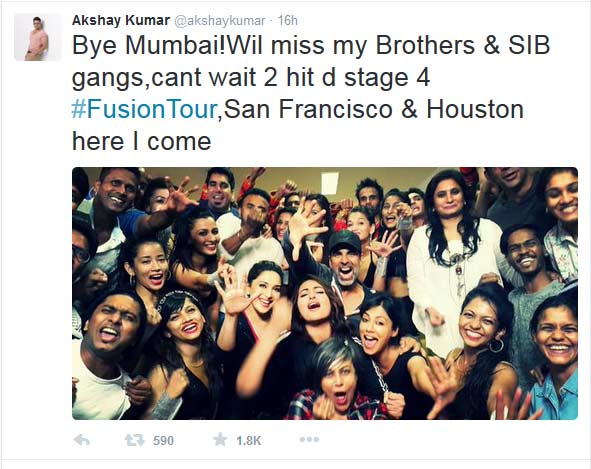Click the Akshay Kumar display name
This screenshot has width=591, height=469.
[x=121, y=20]
